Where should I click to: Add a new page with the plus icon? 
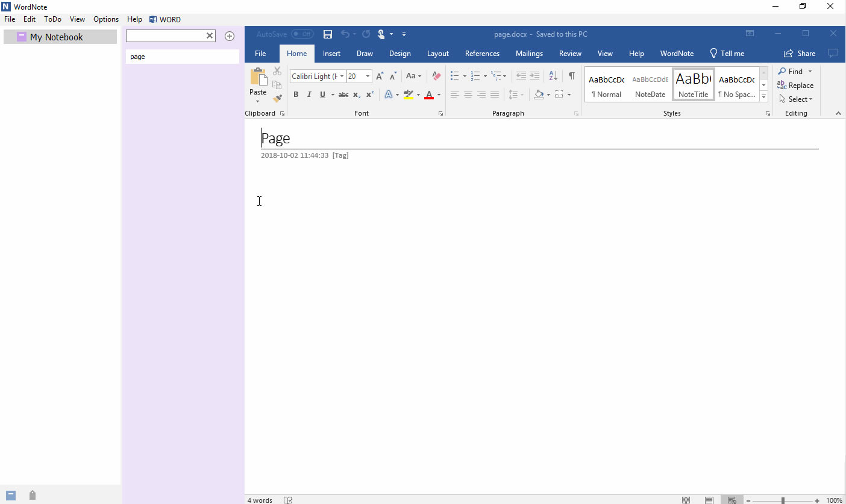230,36
